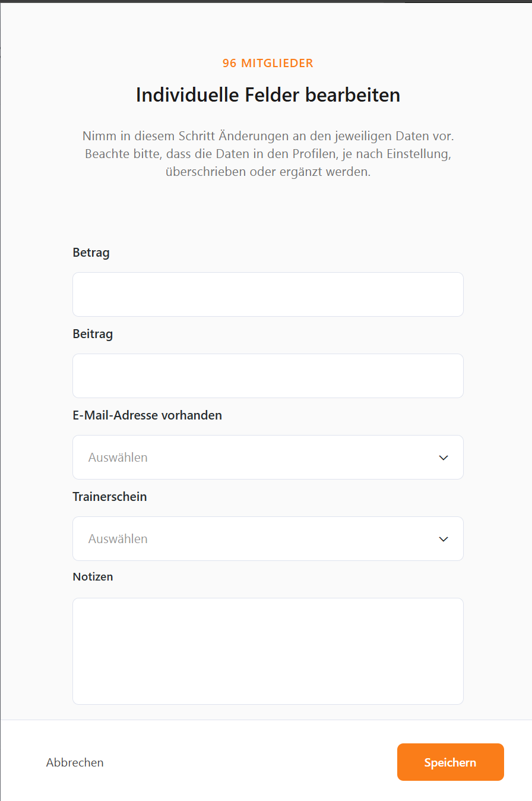Open the E-Mail-Adresse vorhanden Auswählen dropdown
This screenshot has width=532, height=801.
[x=268, y=457]
